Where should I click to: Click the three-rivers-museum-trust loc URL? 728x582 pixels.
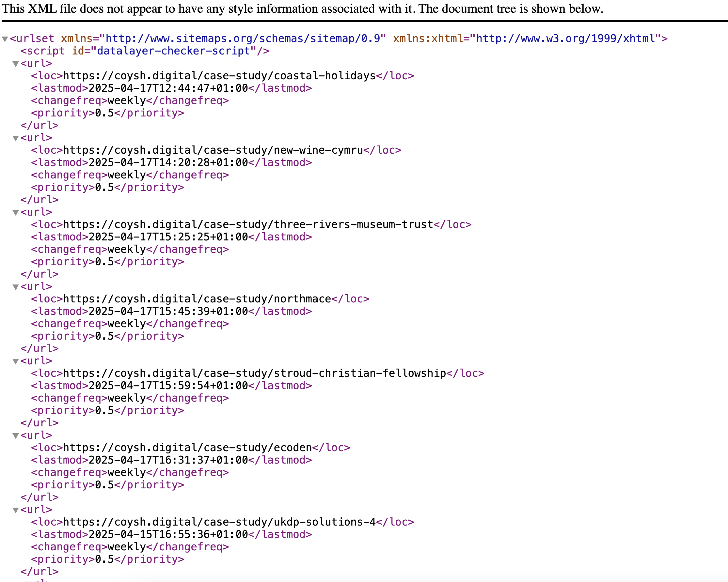(x=248, y=224)
